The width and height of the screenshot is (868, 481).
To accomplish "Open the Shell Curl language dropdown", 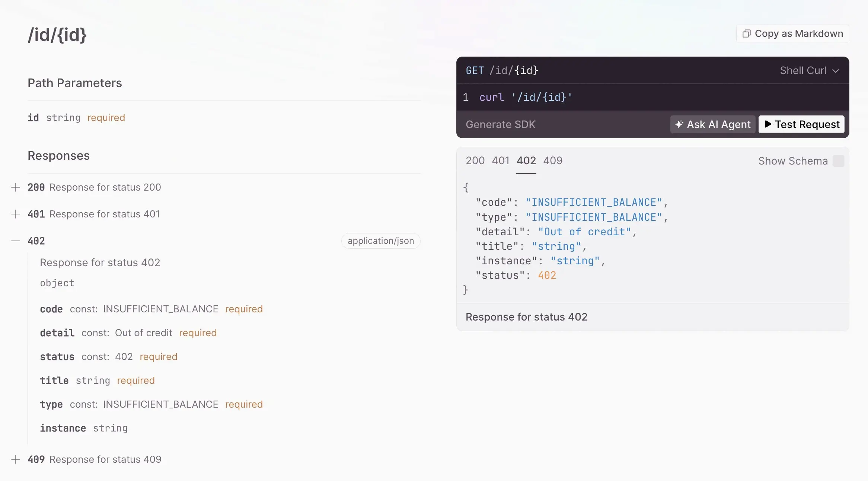I will [809, 70].
